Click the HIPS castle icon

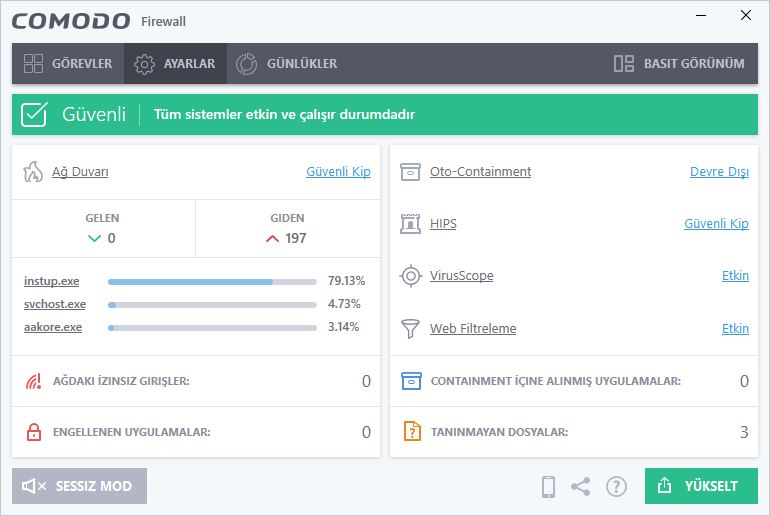pos(410,224)
